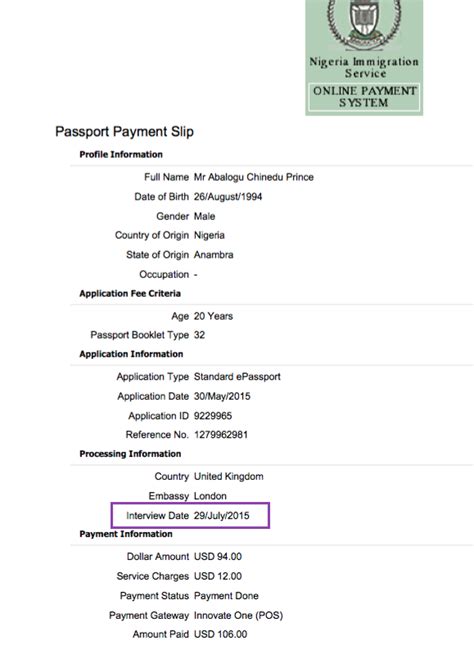Click the Application Type Standard ePassport
474x654 pixels.
(x=237, y=377)
